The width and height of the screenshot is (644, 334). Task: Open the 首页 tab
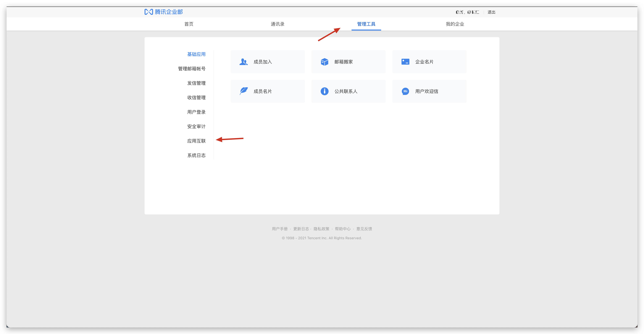click(189, 24)
